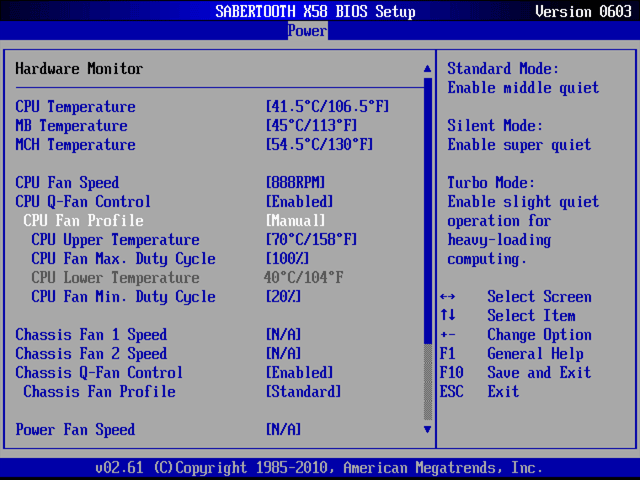
Task: Click the Chassis Fan Profile label
Action: 100,392
